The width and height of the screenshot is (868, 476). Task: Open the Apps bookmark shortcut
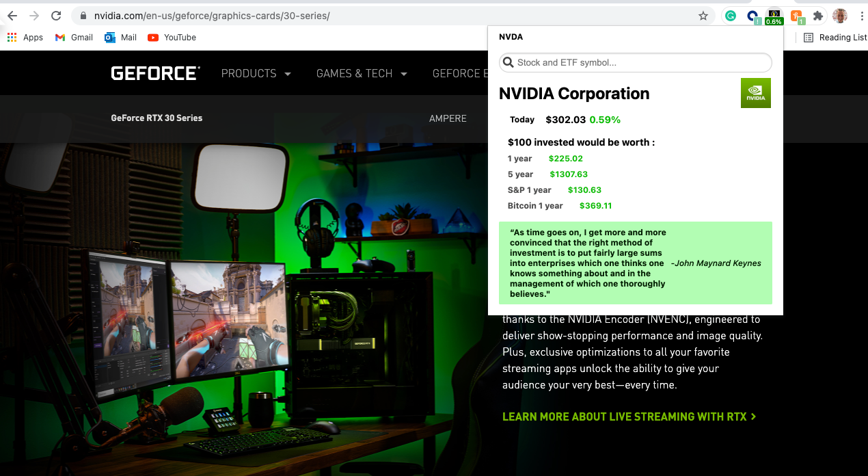point(25,38)
